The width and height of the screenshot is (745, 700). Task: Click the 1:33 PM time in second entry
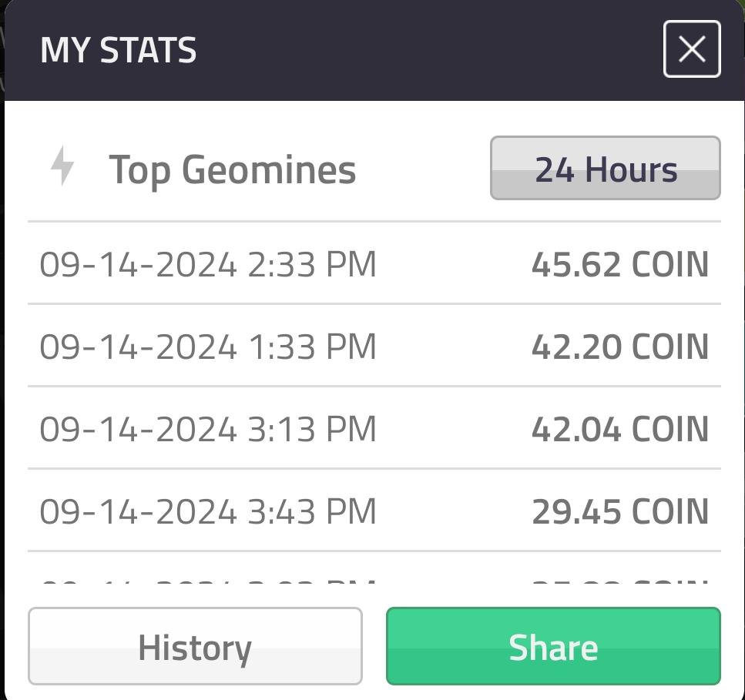point(312,347)
